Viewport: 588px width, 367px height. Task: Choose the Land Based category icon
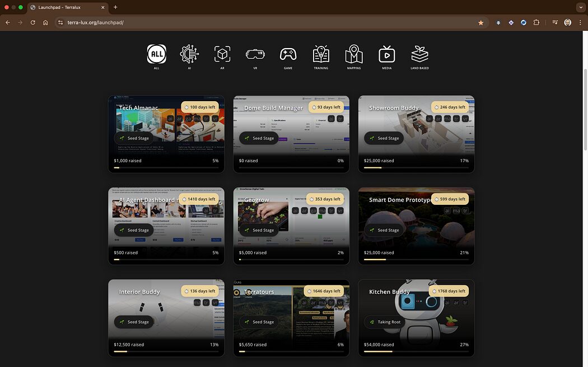(x=419, y=54)
